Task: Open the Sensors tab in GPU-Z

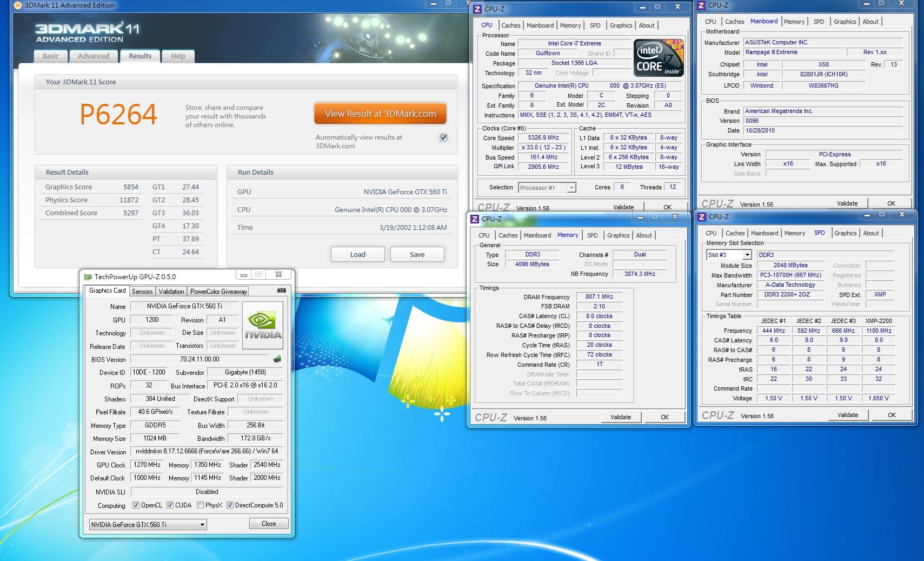Action: pos(142,291)
